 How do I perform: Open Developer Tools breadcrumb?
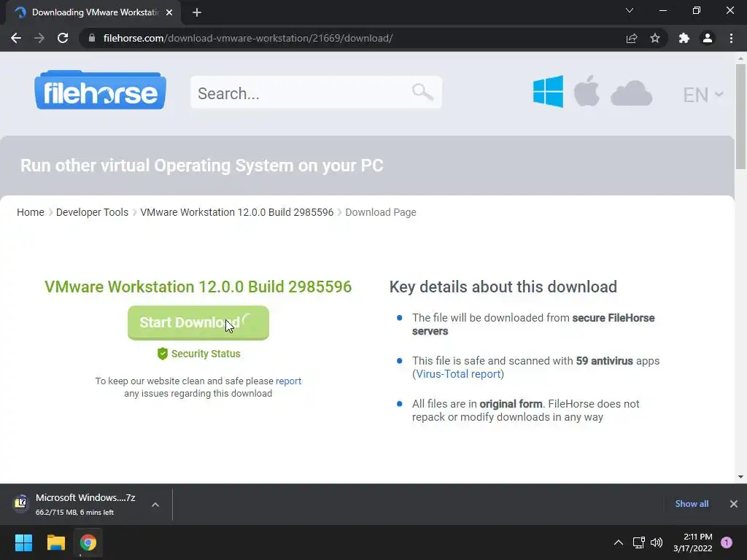92,212
